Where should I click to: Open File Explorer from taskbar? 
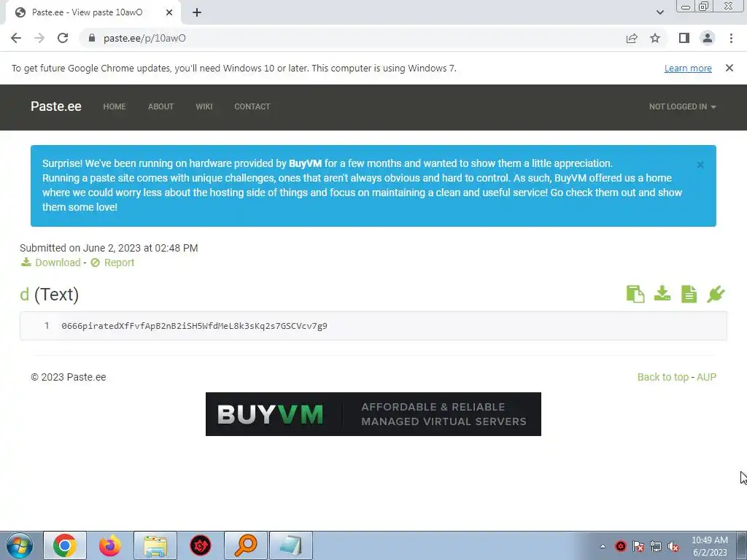155,545
